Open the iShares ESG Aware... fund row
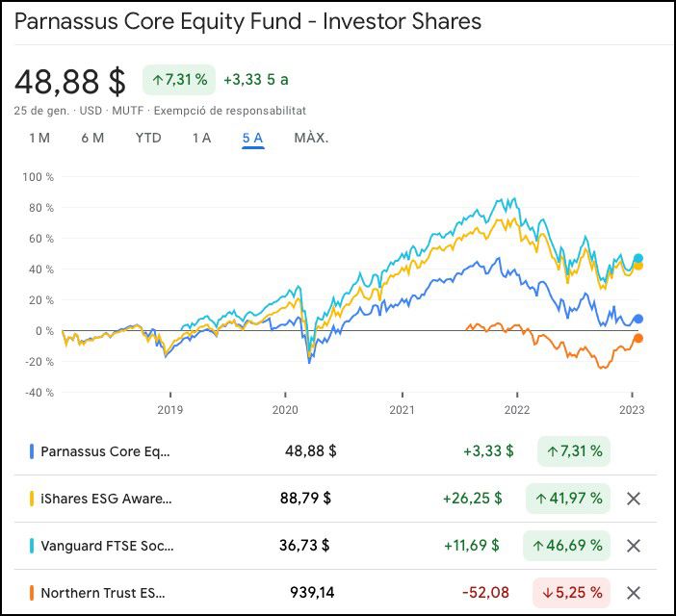Screen dimensions: 676x616 pos(106,499)
